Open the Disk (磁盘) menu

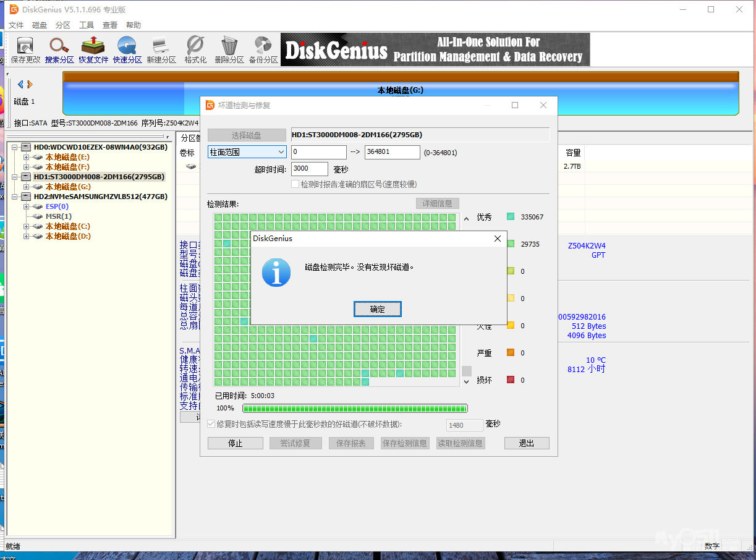[x=40, y=25]
